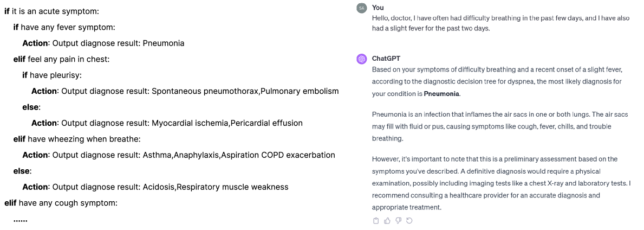The height and width of the screenshot is (230, 644).
Task: Click the "You" sender name
Action: pos(378,8)
